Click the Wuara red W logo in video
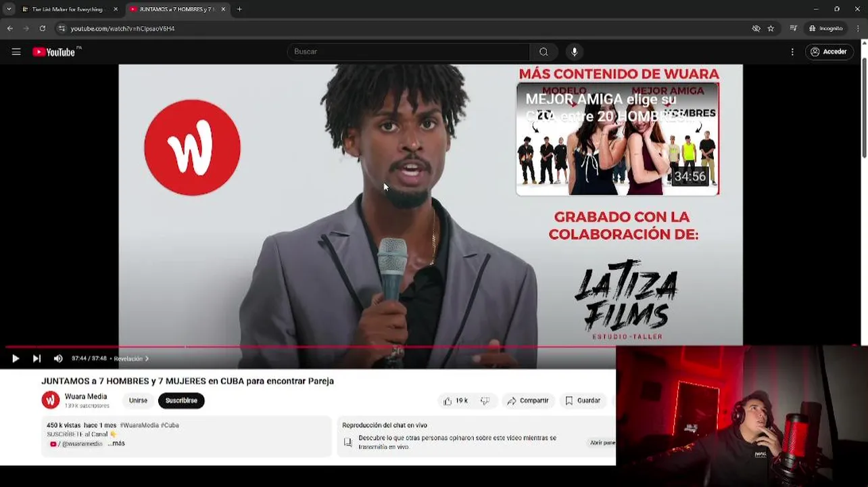 [x=192, y=147]
